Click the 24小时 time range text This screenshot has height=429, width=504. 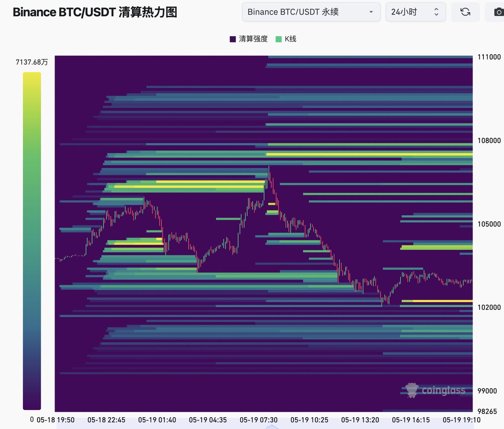(404, 12)
